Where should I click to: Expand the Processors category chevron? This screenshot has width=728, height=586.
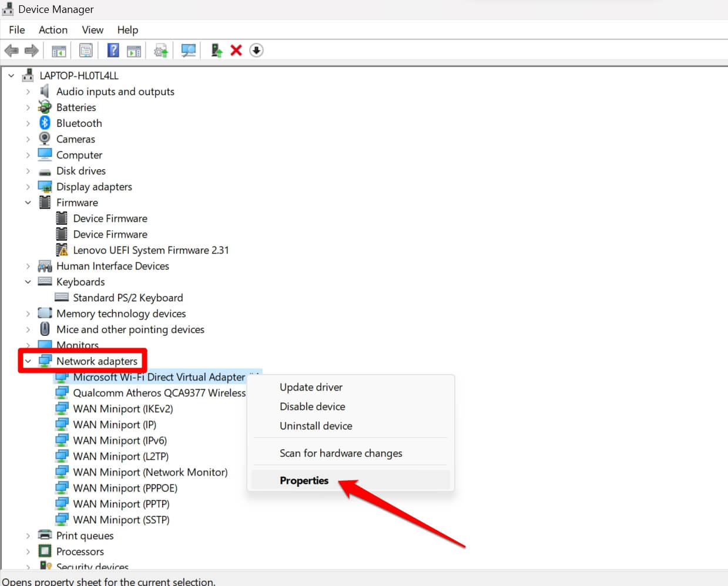pyautogui.click(x=28, y=551)
